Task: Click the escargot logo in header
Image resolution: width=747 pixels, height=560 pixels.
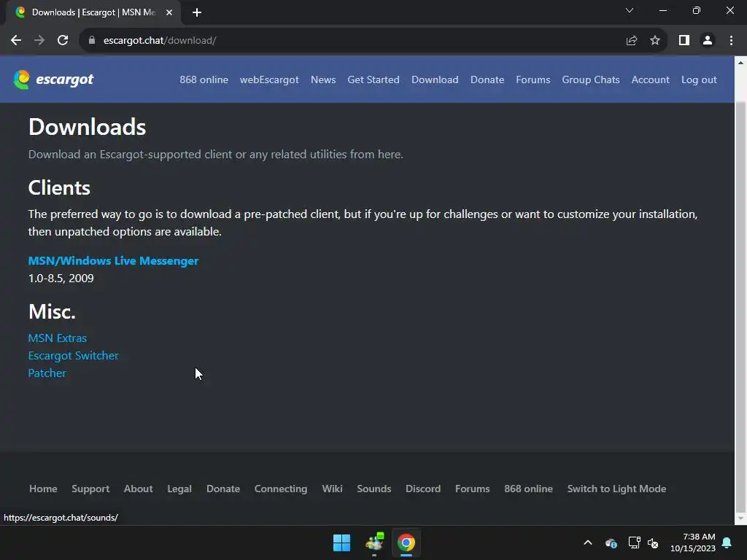Action: pyautogui.click(x=53, y=79)
